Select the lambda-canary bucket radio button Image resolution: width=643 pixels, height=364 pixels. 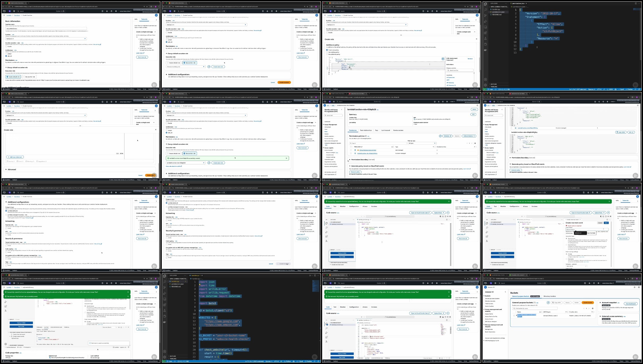point(514,315)
